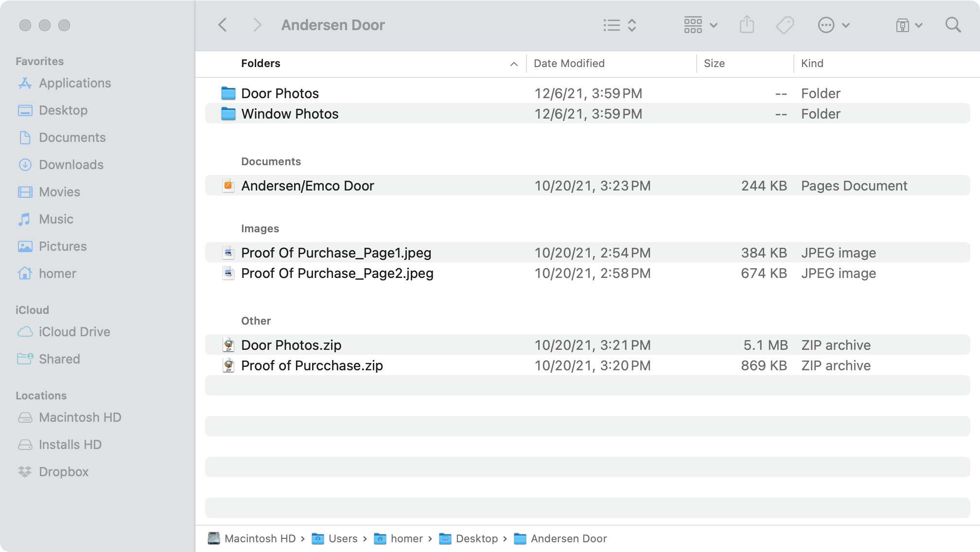The width and height of the screenshot is (980, 552).
Task: Click the Shared folder sidebar icon
Action: (25, 359)
